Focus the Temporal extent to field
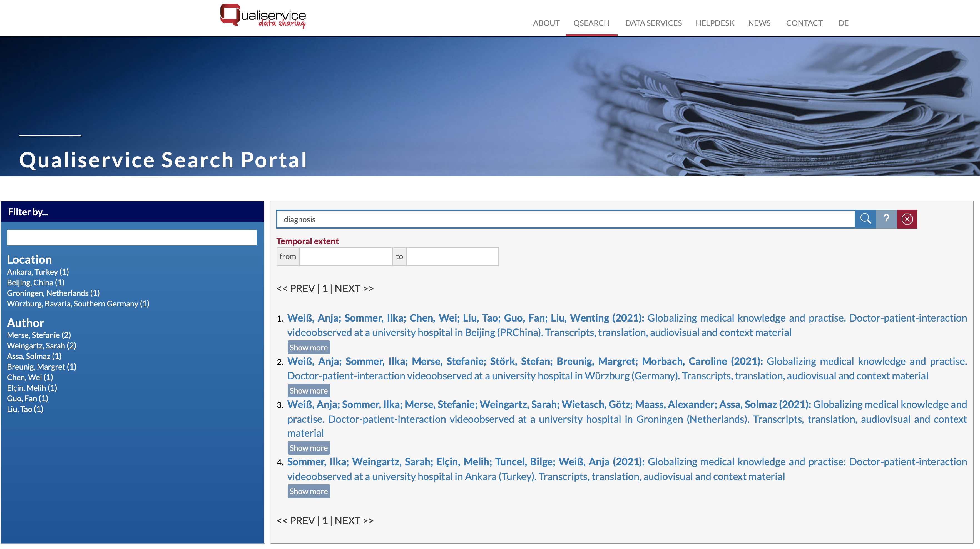Viewport: 980px width, 549px height. pos(452,257)
